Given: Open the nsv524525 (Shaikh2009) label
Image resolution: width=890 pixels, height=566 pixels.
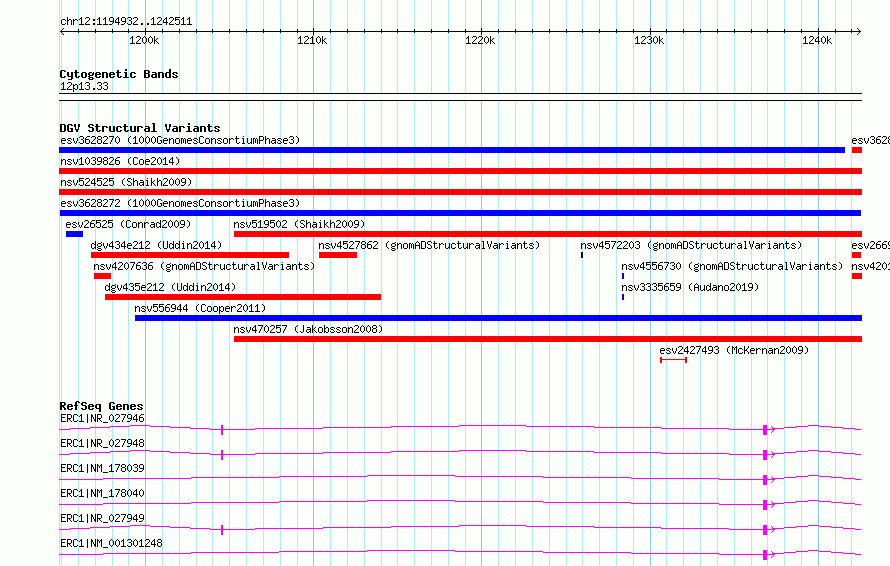Looking at the screenshot, I should [126, 182].
